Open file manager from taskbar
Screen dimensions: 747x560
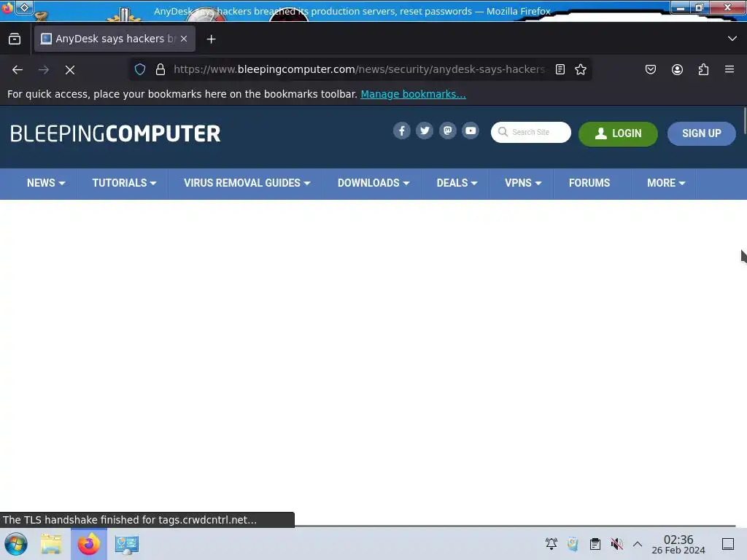[x=51, y=544]
